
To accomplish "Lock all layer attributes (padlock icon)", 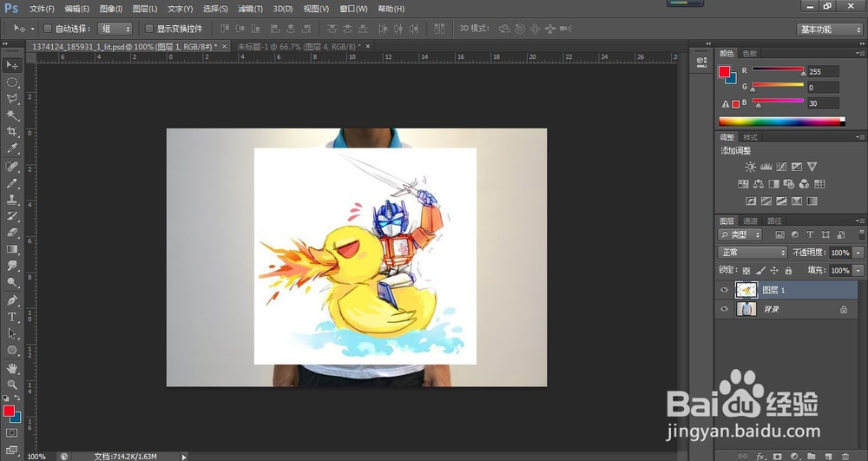I will [x=788, y=270].
